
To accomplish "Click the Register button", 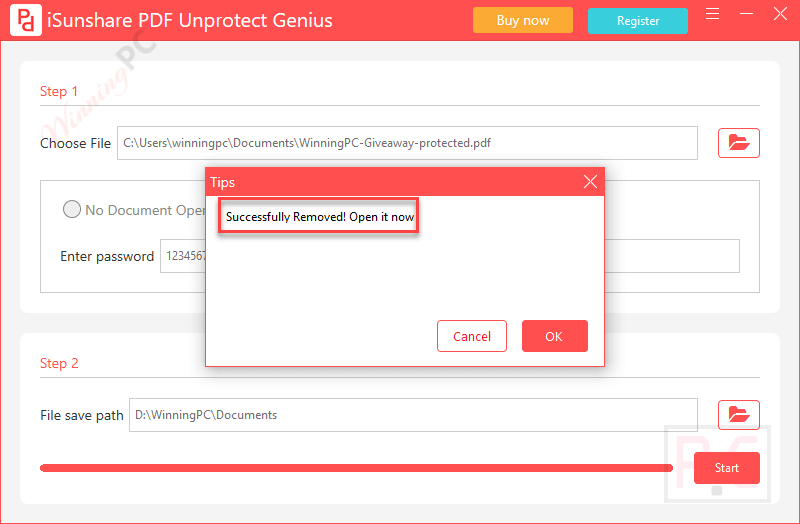I will [x=637, y=21].
